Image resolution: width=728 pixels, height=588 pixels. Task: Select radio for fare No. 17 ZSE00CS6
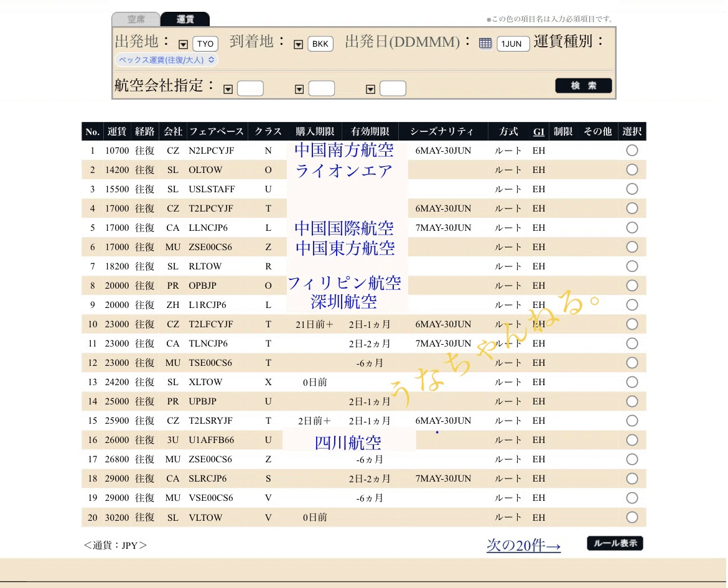coord(632,459)
